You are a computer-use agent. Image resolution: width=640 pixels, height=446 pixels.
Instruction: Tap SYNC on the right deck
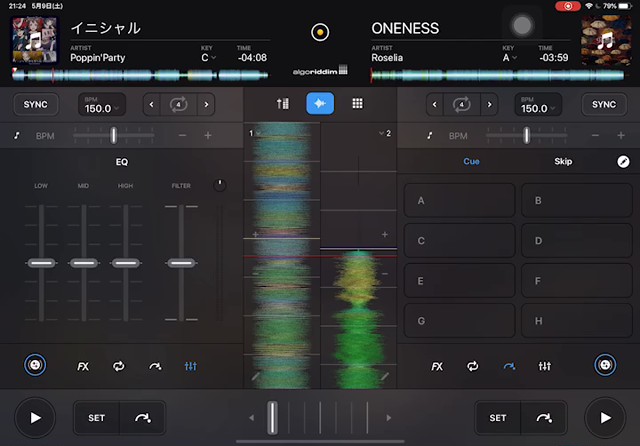[604, 104]
